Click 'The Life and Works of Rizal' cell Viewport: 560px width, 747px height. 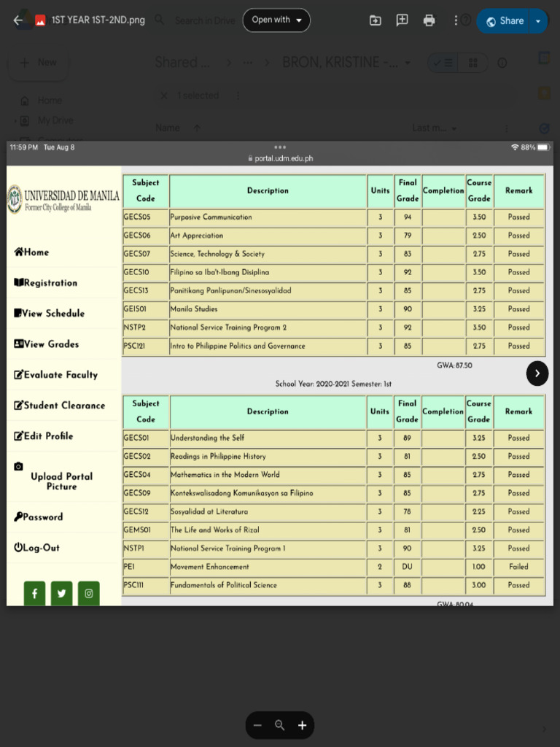pyautogui.click(x=268, y=530)
